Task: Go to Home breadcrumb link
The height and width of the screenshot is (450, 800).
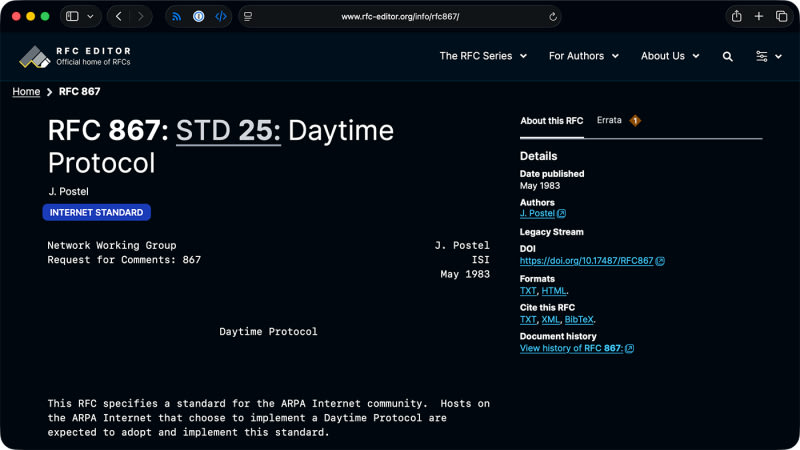Action: coord(26,91)
